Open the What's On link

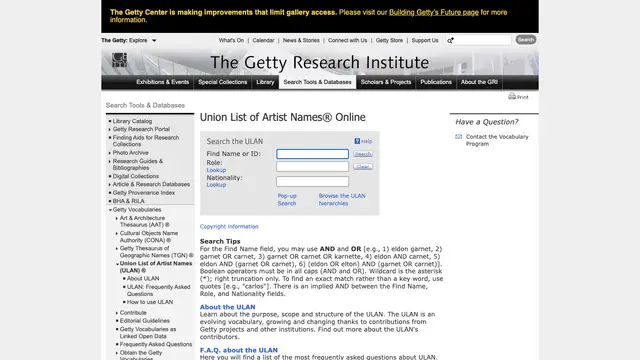(231, 40)
